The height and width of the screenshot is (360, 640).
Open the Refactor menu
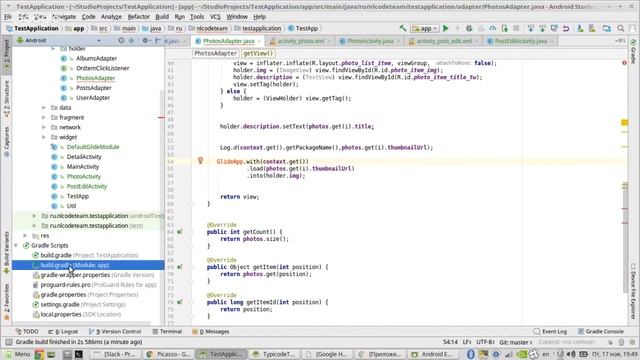click(138, 17)
